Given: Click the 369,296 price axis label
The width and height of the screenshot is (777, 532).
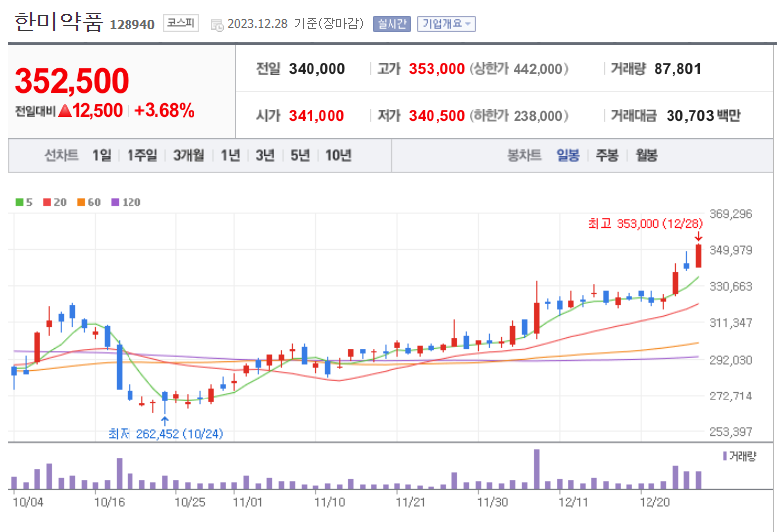Looking at the screenshot, I should pos(731,214).
